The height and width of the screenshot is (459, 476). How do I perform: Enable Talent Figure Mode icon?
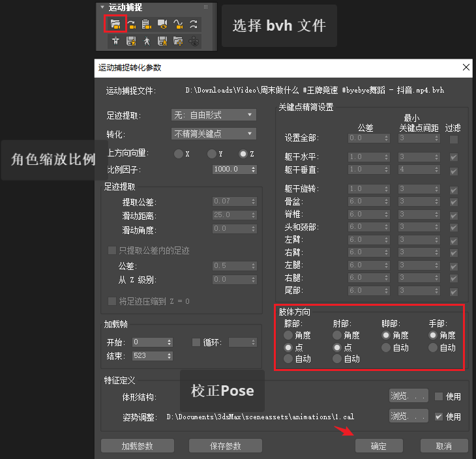click(x=115, y=40)
